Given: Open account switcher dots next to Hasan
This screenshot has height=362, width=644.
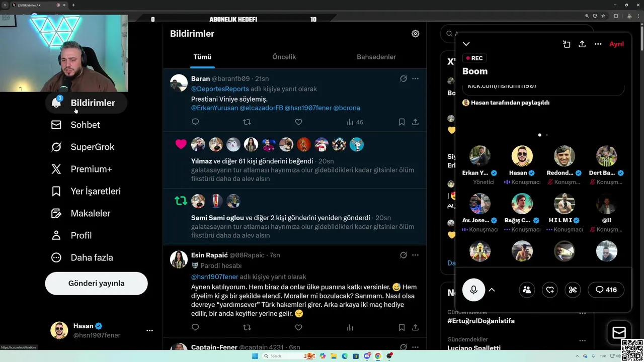Looking at the screenshot, I should coord(149,330).
